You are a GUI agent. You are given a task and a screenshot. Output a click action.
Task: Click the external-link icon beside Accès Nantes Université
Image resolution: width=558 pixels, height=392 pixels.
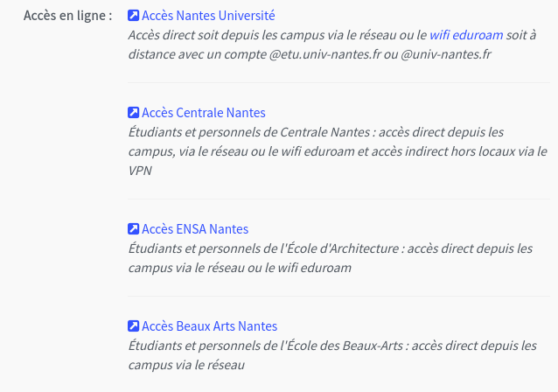pos(134,15)
